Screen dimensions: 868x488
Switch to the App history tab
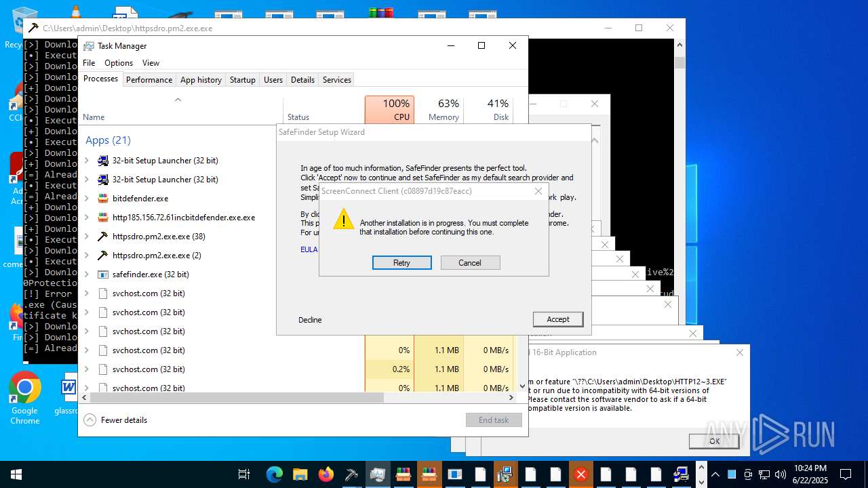pyautogui.click(x=201, y=79)
